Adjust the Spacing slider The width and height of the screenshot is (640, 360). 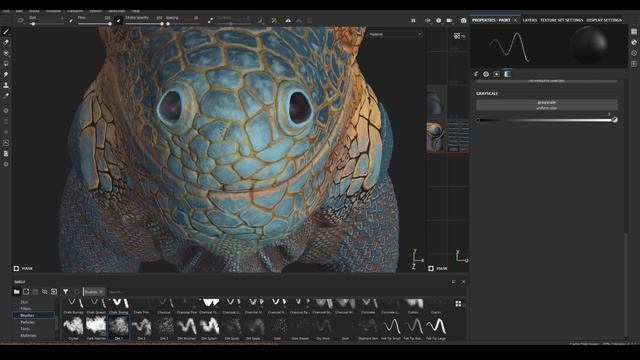tap(182, 24)
